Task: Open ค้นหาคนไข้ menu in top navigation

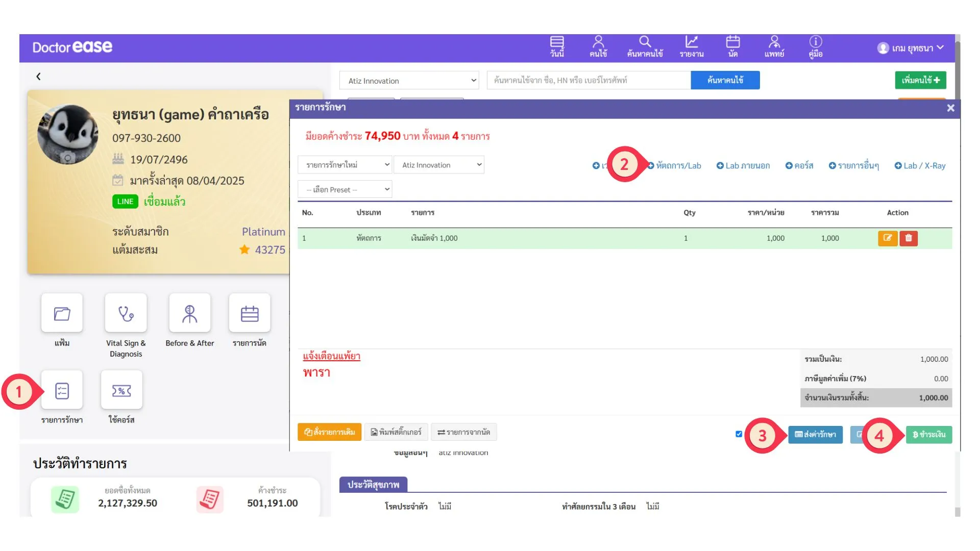Action: 645,46
